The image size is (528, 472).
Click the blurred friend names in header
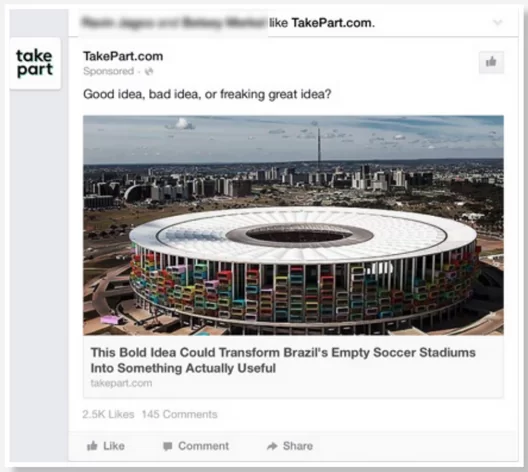coord(174,23)
